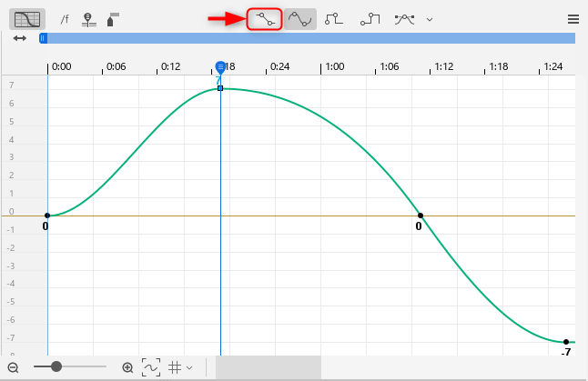The height and width of the screenshot is (381, 588).
Task: Click the step-end interpolation icon
Action: tap(370, 18)
